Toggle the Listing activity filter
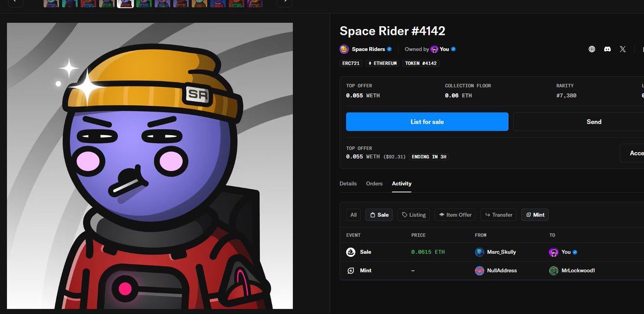This screenshot has height=314, width=644. click(414, 215)
